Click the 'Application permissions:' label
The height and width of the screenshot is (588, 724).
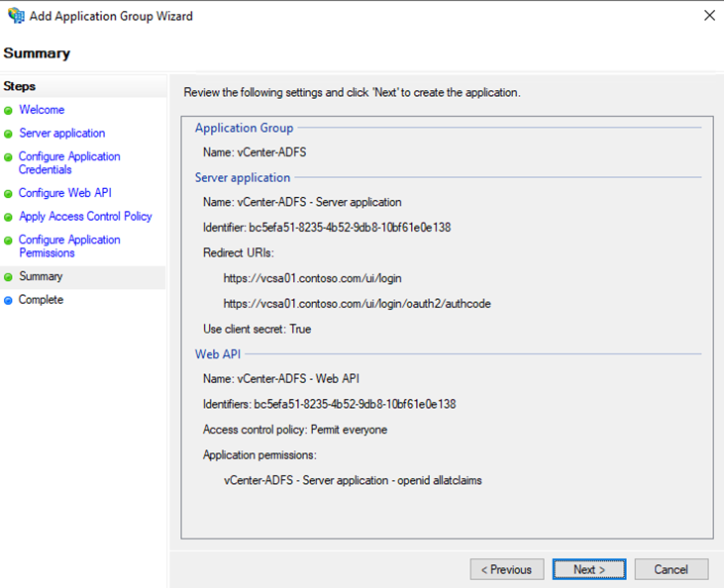tap(259, 455)
